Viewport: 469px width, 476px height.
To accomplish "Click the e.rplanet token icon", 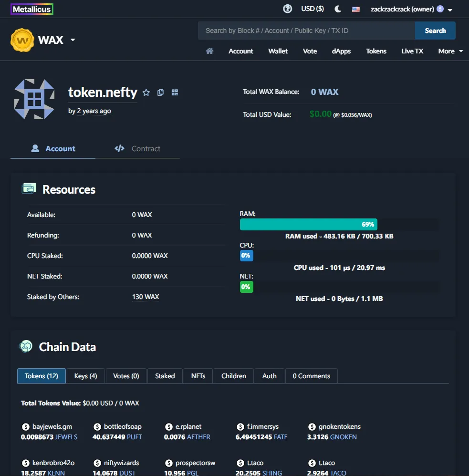I will click(168, 427).
